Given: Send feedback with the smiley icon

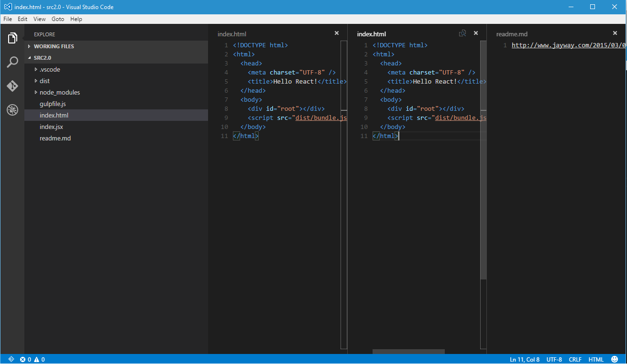Looking at the screenshot, I should pos(615,359).
